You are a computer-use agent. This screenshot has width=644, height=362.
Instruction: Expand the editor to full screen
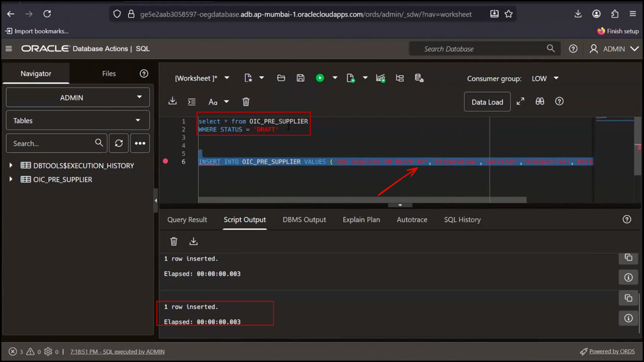click(520, 101)
